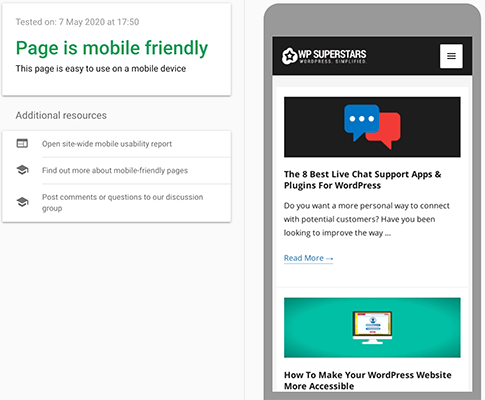Open Find out more about mobile-friendly pages
Image resolution: width=485 pixels, height=400 pixels.
(x=115, y=170)
